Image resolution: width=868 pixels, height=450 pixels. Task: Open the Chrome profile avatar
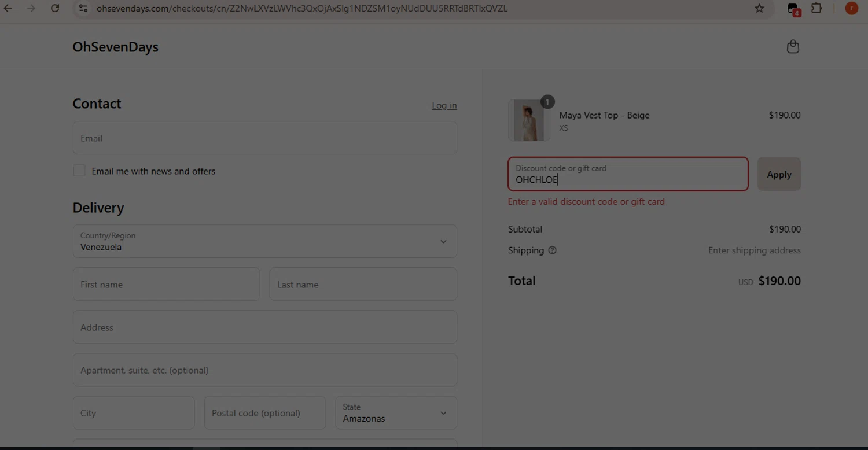click(x=851, y=8)
